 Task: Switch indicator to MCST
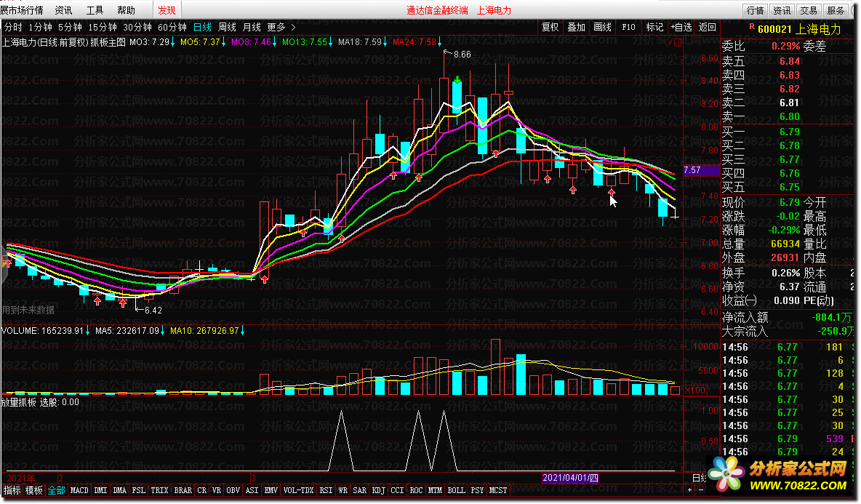498,490
